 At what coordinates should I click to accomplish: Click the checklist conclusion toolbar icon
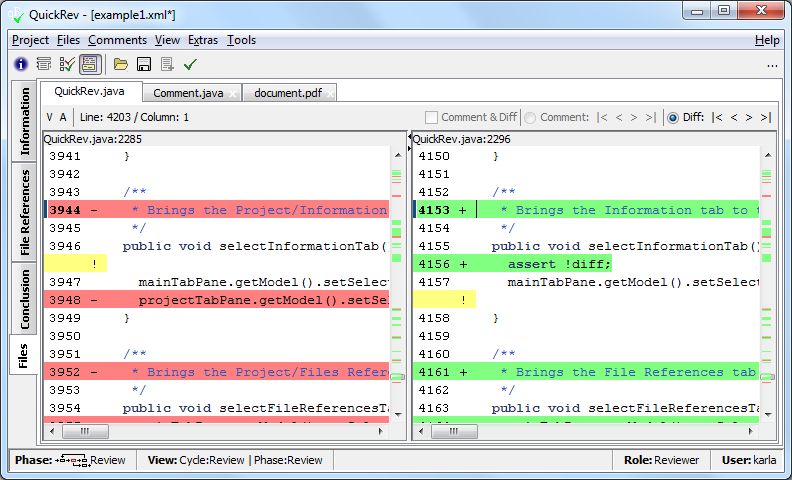(67, 64)
